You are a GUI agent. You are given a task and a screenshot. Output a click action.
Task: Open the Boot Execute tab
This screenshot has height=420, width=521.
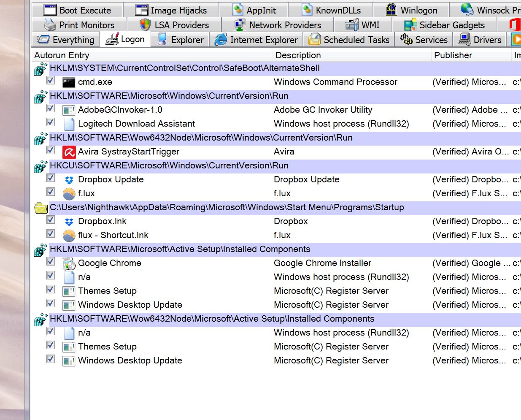coord(78,10)
